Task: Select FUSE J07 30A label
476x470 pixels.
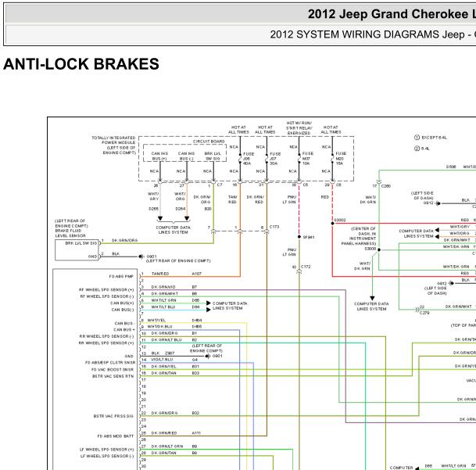Action: coord(275,159)
